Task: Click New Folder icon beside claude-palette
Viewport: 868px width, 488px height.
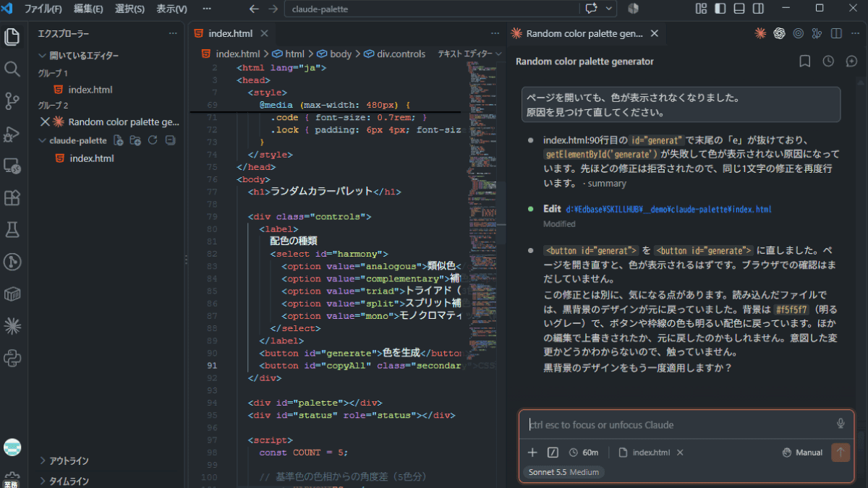Action: point(135,140)
